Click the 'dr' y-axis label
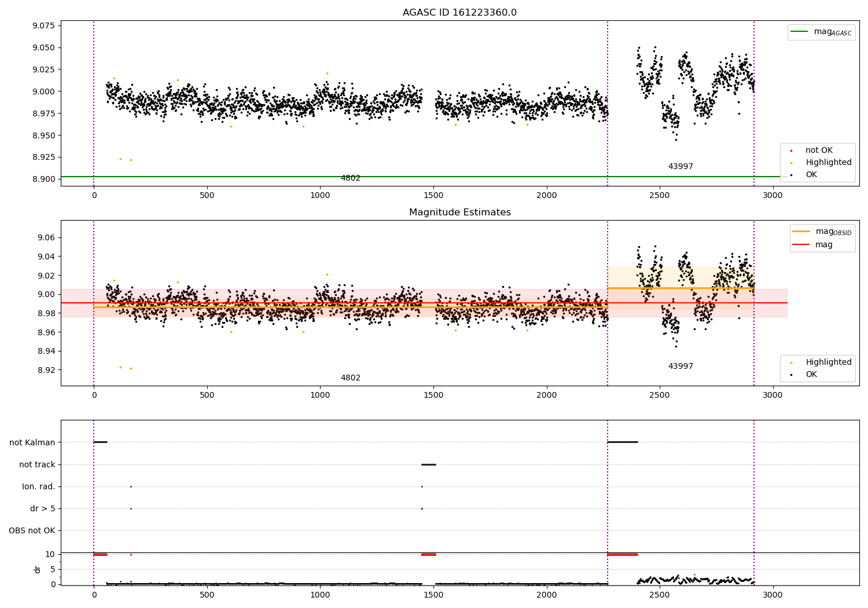 pos(38,570)
